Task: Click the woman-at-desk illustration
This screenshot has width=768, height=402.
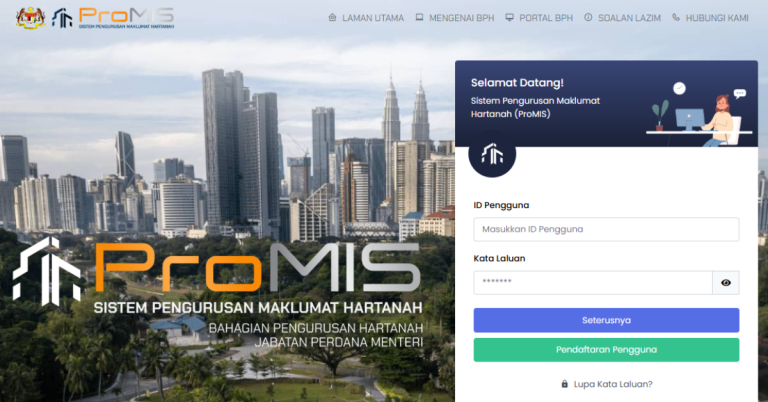Action: tap(699, 115)
